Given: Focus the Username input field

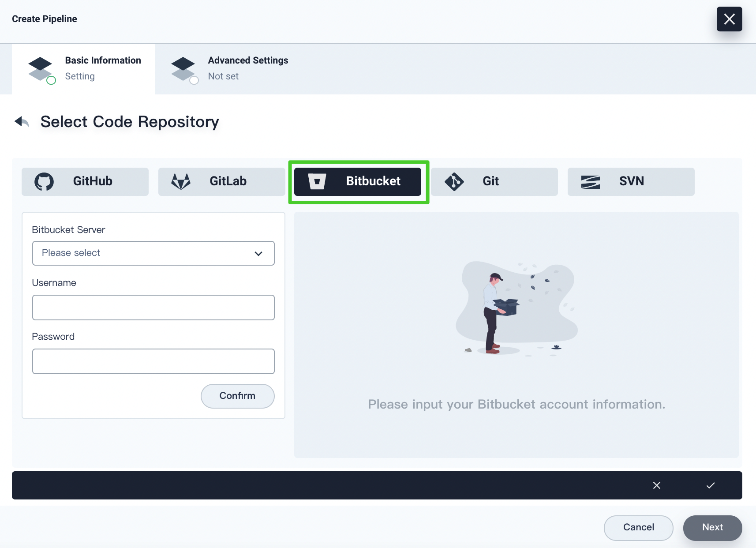Looking at the screenshot, I should pos(153,308).
